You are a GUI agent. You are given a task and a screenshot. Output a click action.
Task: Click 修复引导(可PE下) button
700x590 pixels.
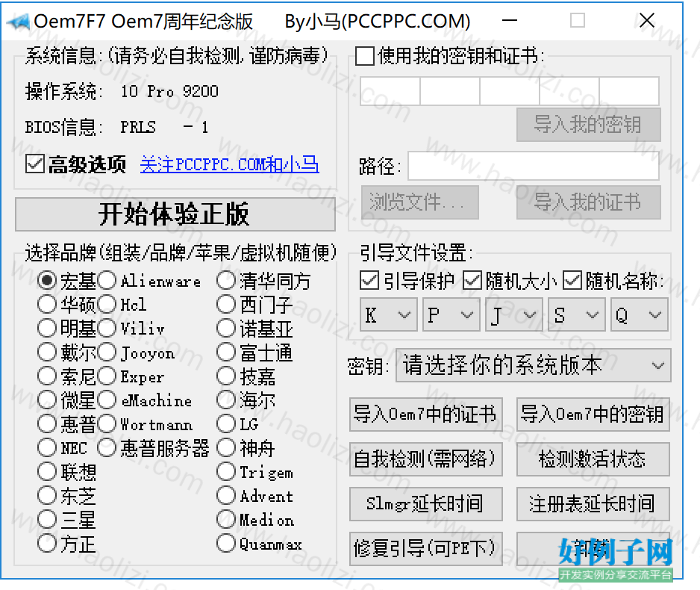click(x=426, y=548)
